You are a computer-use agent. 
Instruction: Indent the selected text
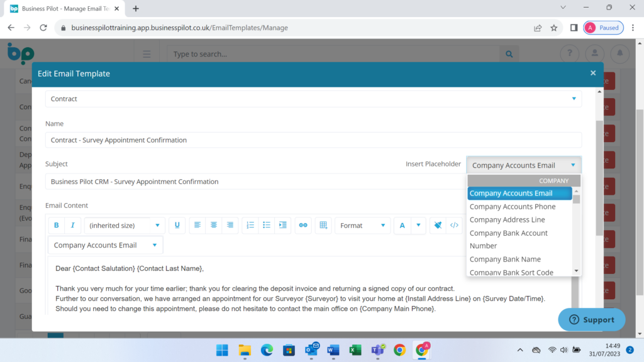click(283, 226)
